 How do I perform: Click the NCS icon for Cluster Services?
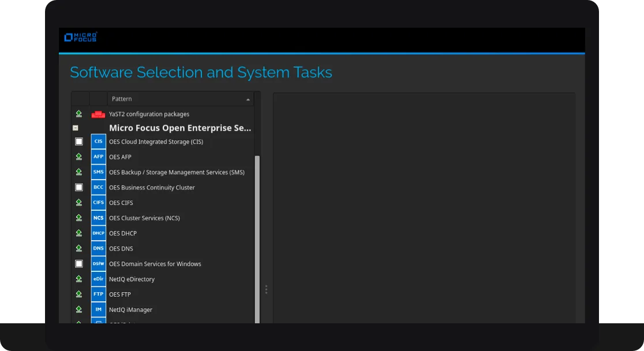98,218
